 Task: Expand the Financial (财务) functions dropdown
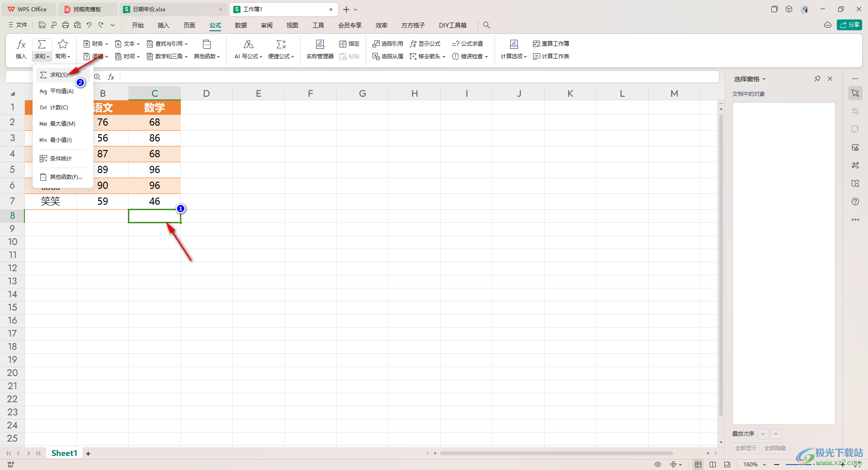point(96,44)
